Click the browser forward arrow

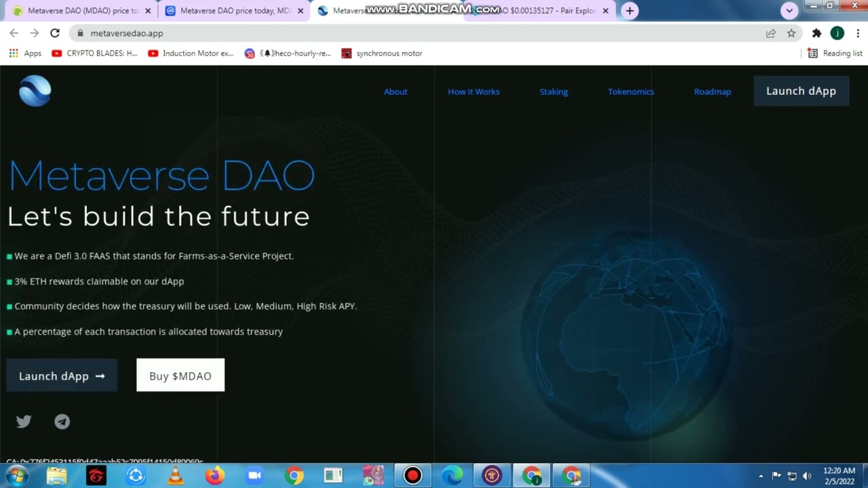click(x=35, y=33)
